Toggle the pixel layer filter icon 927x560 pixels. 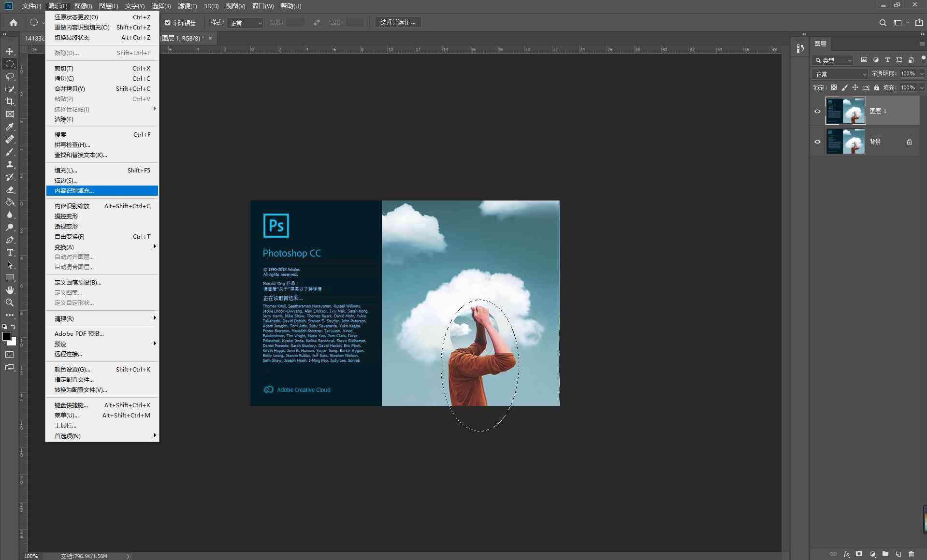pyautogui.click(x=864, y=60)
